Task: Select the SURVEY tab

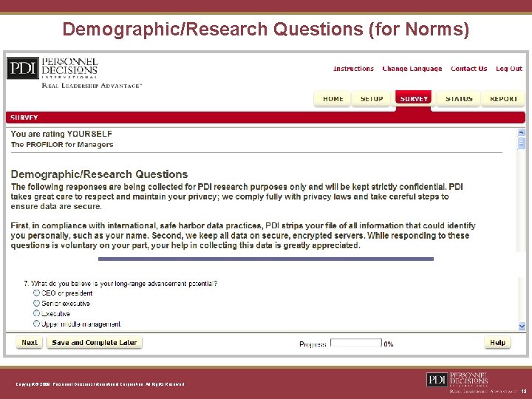Action: pyautogui.click(x=414, y=98)
